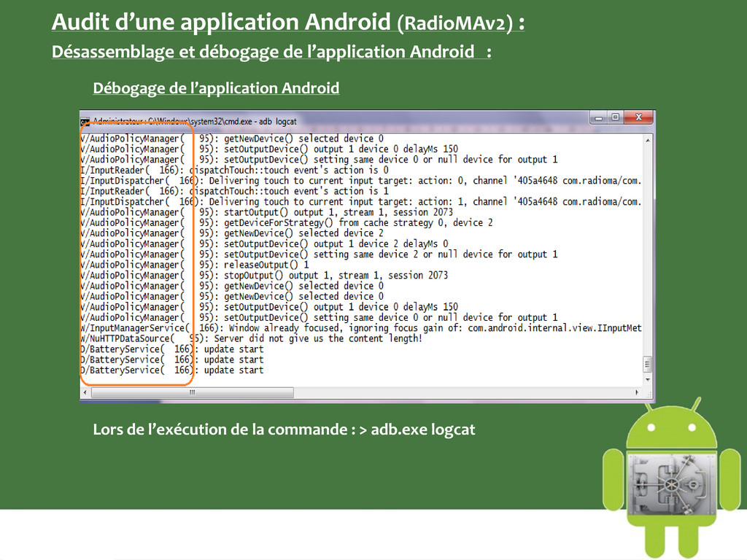Click the 'W/InputManagerService' log tag
The image size is (747, 560).
coord(133,328)
